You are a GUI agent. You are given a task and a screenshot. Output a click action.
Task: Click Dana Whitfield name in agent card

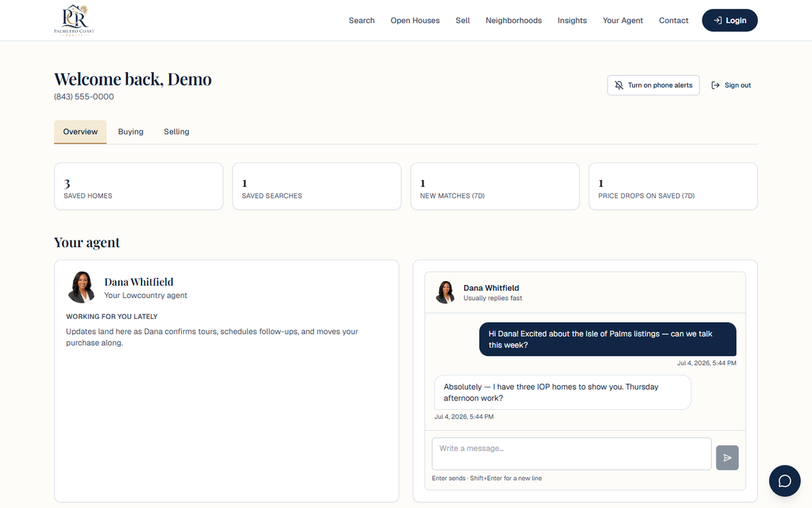139,282
